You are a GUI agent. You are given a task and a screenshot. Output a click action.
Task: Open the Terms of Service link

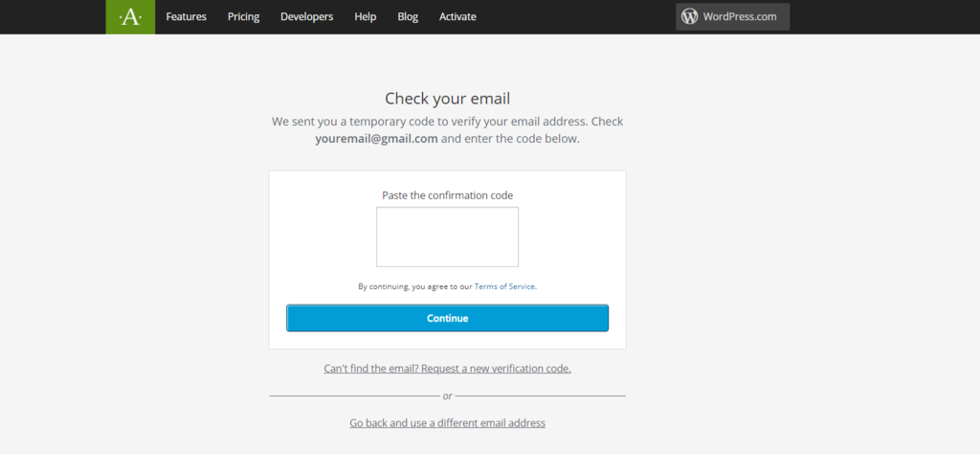[504, 286]
